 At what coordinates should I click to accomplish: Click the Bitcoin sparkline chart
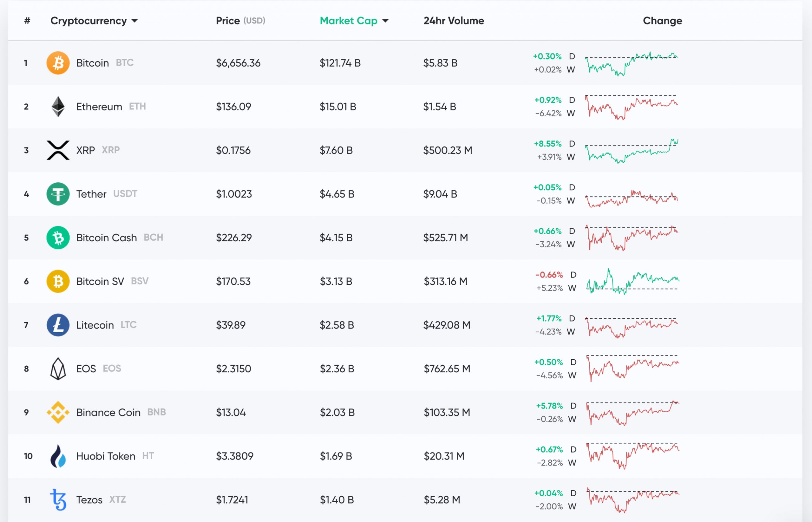click(x=631, y=63)
